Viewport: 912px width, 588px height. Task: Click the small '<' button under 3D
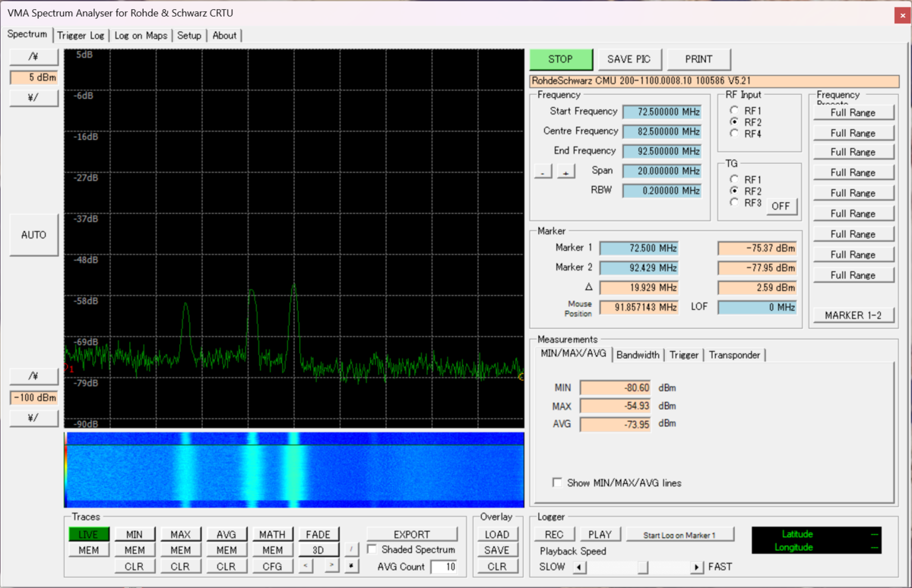305,566
